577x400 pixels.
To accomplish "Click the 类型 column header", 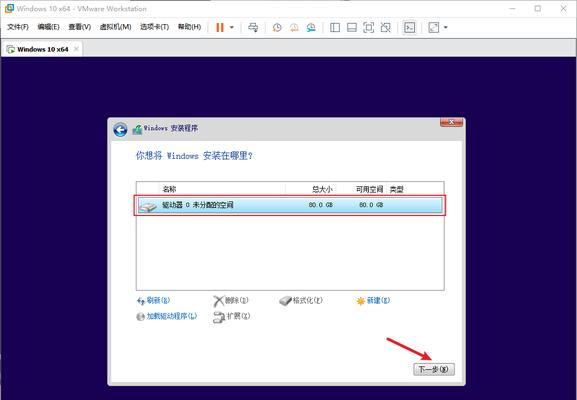I will [397, 189].
